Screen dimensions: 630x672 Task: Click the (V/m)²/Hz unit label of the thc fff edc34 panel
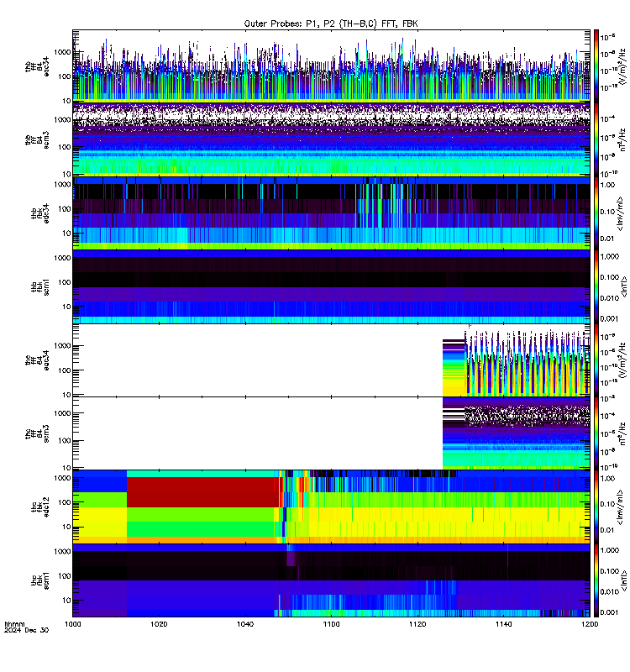(624, 360)
